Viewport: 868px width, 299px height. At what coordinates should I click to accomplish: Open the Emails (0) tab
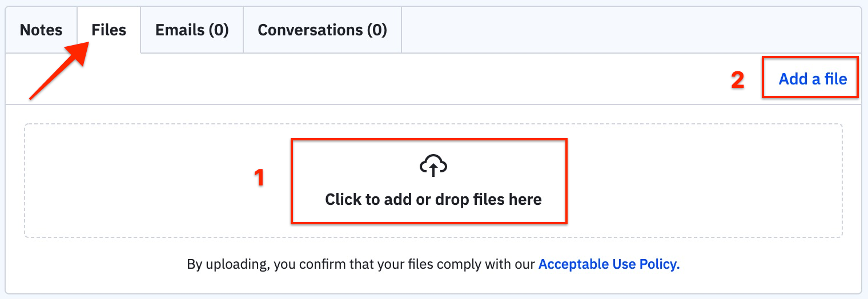tap(192, 30)
